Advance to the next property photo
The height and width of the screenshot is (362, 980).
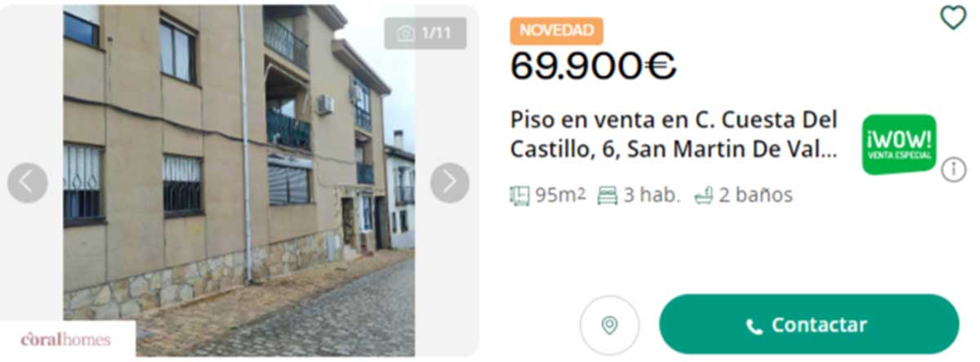[450, 182]
